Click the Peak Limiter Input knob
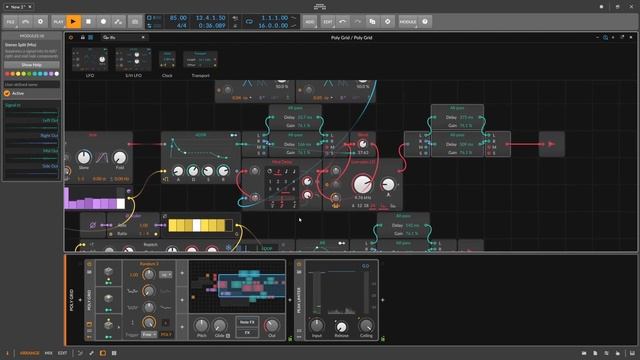The height and width of the screenshot is (360, 640). 317,325
